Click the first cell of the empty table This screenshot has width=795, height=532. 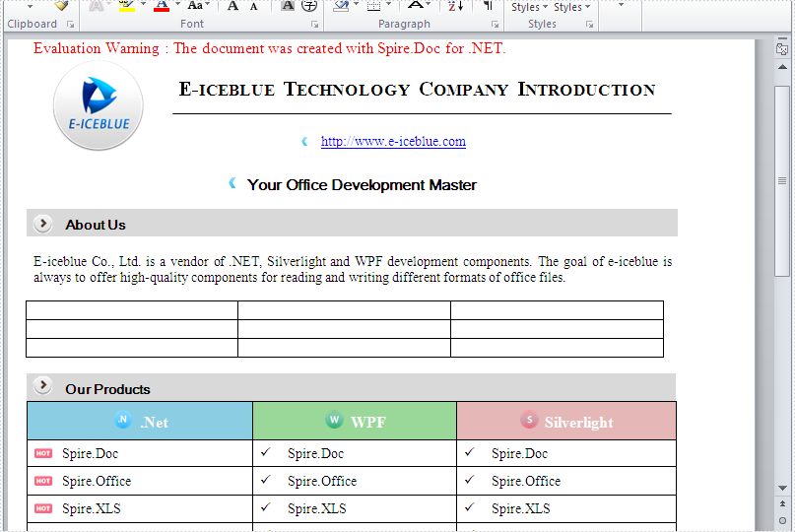pos(132,310)
